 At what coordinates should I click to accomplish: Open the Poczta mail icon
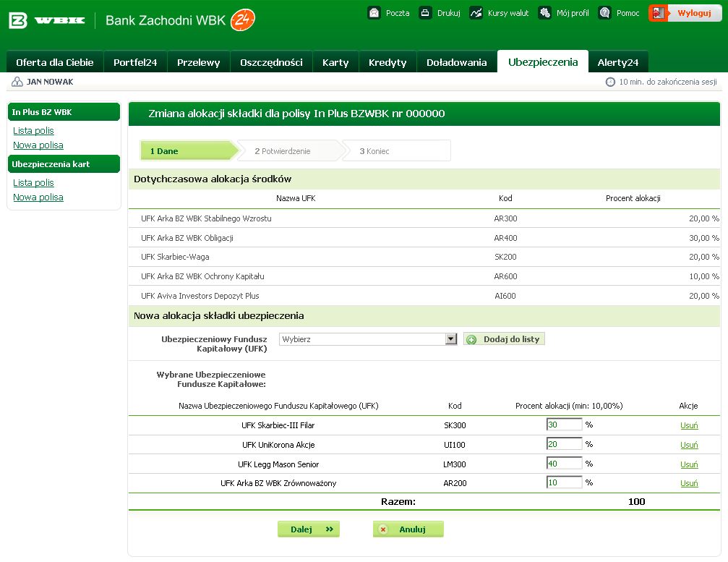(374, 12)
